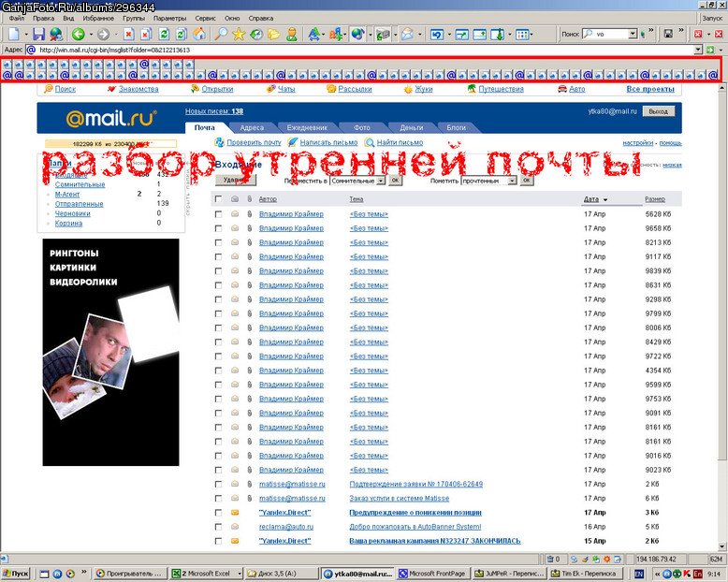Click the Рингтоны Картинки Видеоролики banner

tap(110, 352)
